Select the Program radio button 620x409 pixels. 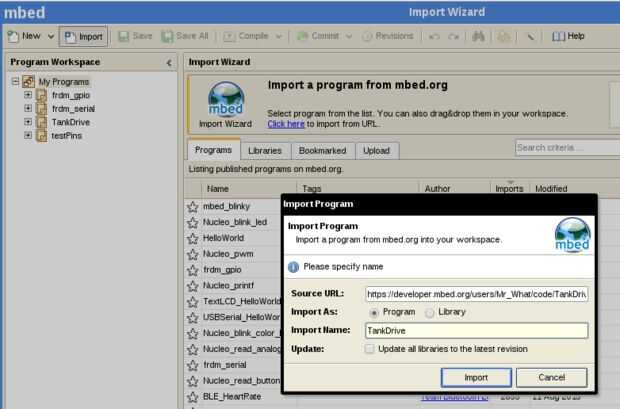tap(373, 312)
